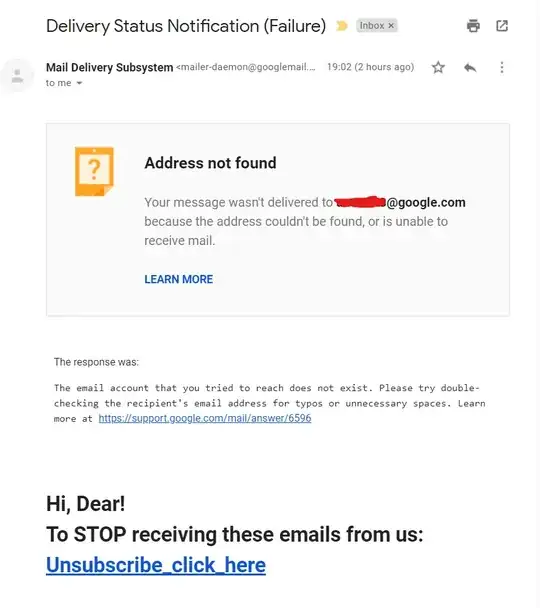Print this email using the printer icon

tap(473, 26)
